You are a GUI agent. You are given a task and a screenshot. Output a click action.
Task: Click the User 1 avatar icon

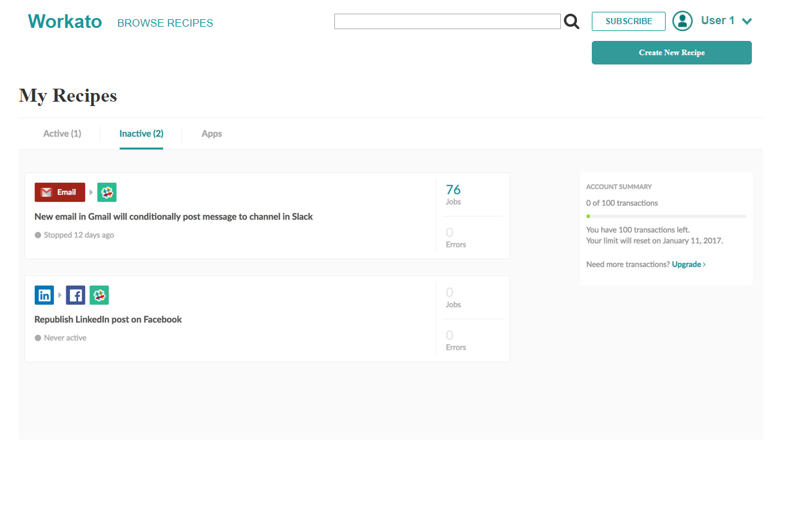[x=682, y=21]
